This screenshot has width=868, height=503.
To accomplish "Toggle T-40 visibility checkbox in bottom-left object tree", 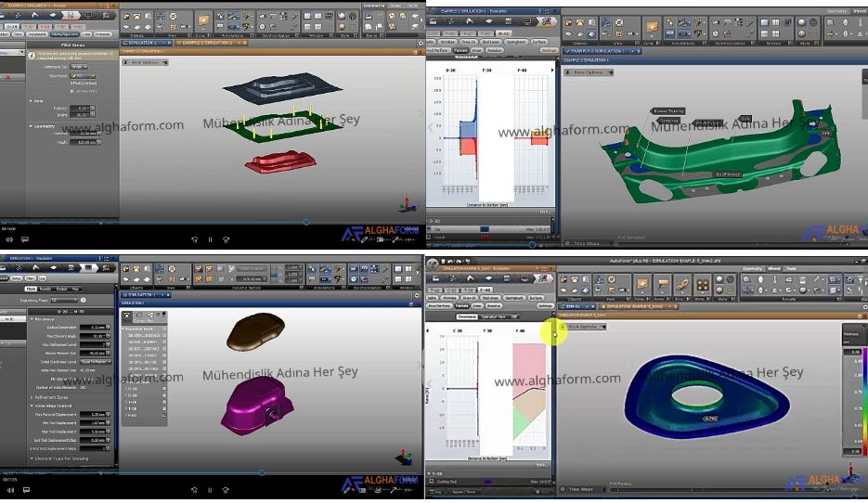I will (164, 402).
